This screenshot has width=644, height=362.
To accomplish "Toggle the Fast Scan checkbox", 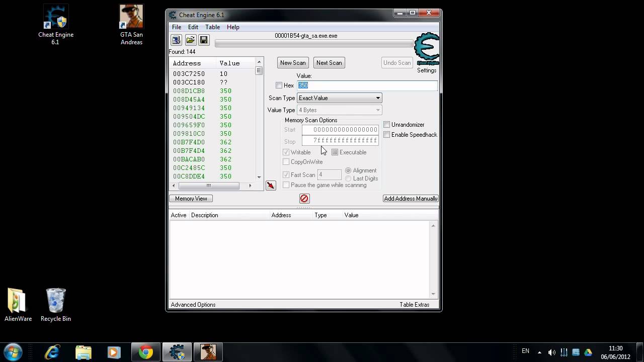I will tap(286, 175).
